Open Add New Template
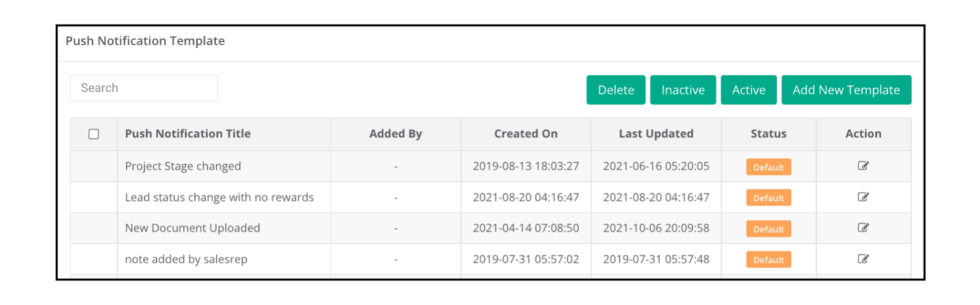980x305 pixels. pyautogui.click(x=846, y=90)
